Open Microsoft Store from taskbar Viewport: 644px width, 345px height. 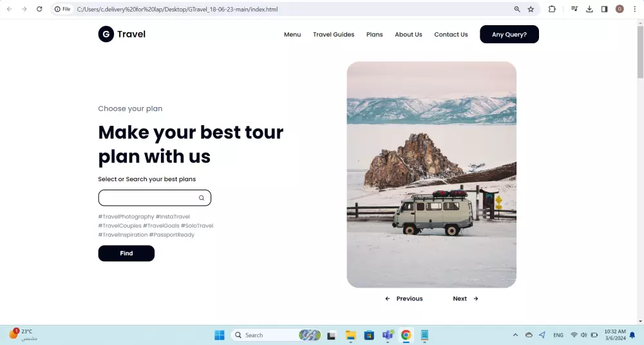pos(369,335)
